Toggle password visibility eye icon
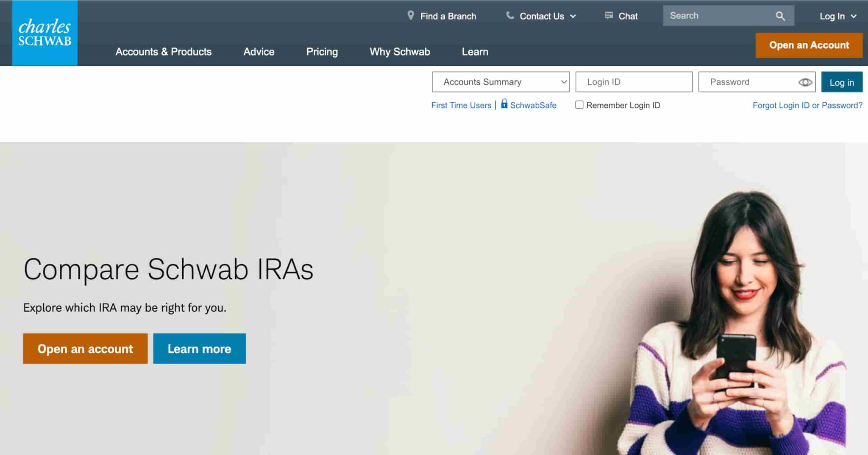Viewport: 868px width, 455px height. 805,82
